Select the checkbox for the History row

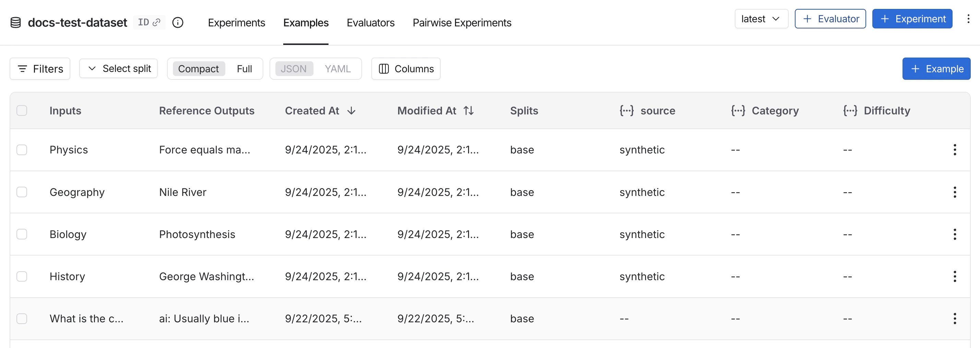pyautogui.click(x=22, y=276)
